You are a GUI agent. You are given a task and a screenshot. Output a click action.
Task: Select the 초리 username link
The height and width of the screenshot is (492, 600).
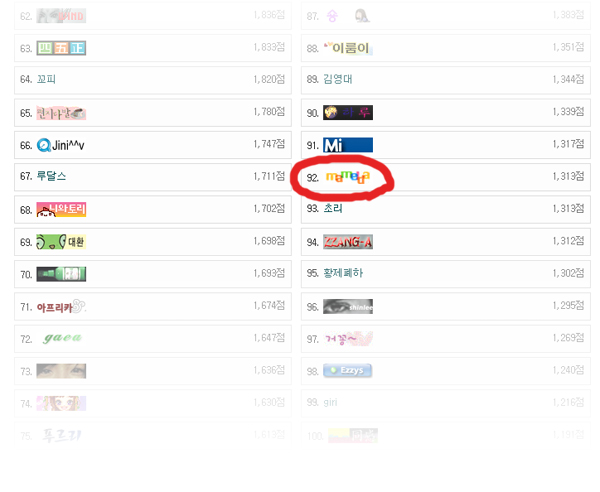(x=333, y=208)
